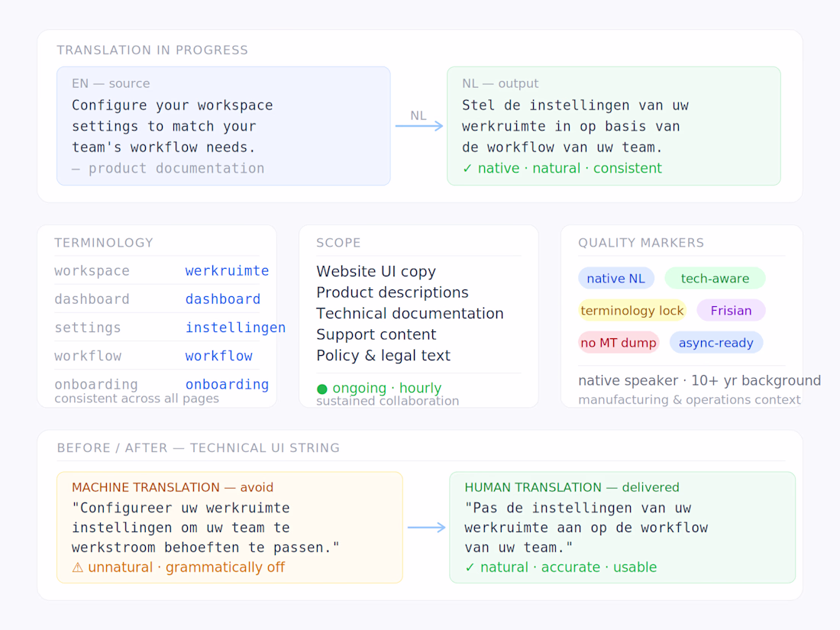
Task: Click 'Product descriptions' in Scope
Action: [x=393, y=292]
